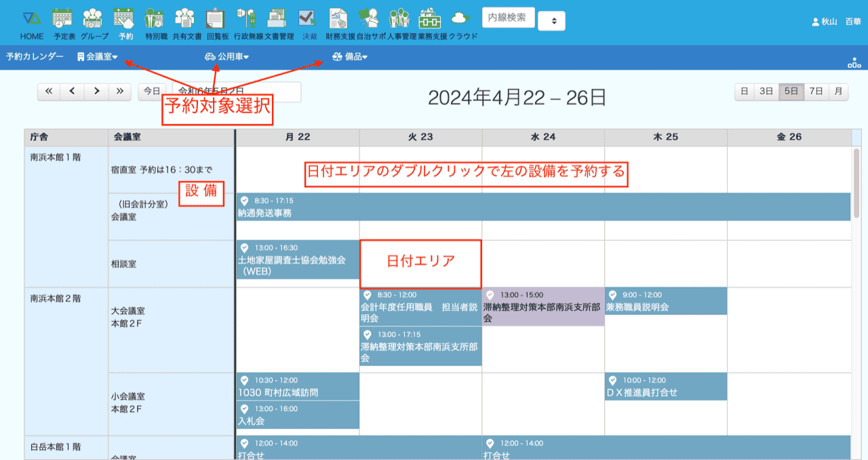868x460 pixels.
Task: Expand the 会議室 dropdown menu
Action: [98, 57]
